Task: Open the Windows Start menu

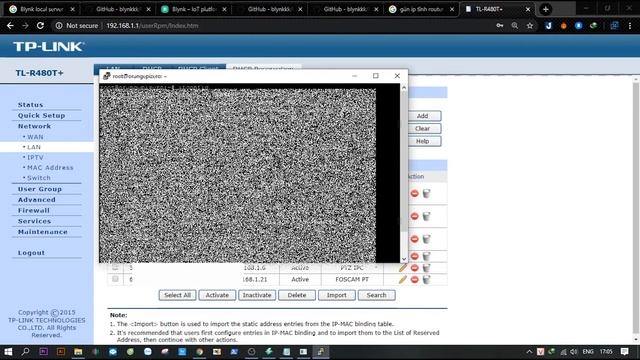Action: pos(8,351)
